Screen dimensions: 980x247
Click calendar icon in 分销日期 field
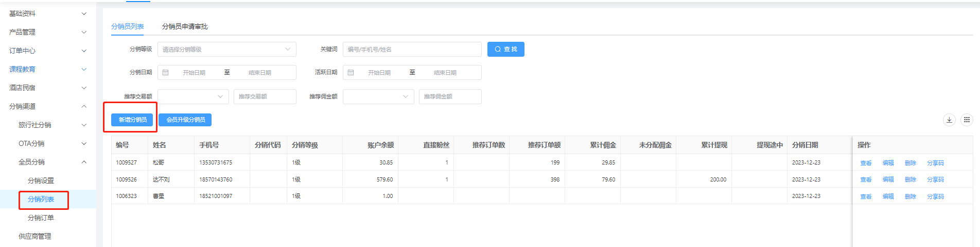coord(165,73)
